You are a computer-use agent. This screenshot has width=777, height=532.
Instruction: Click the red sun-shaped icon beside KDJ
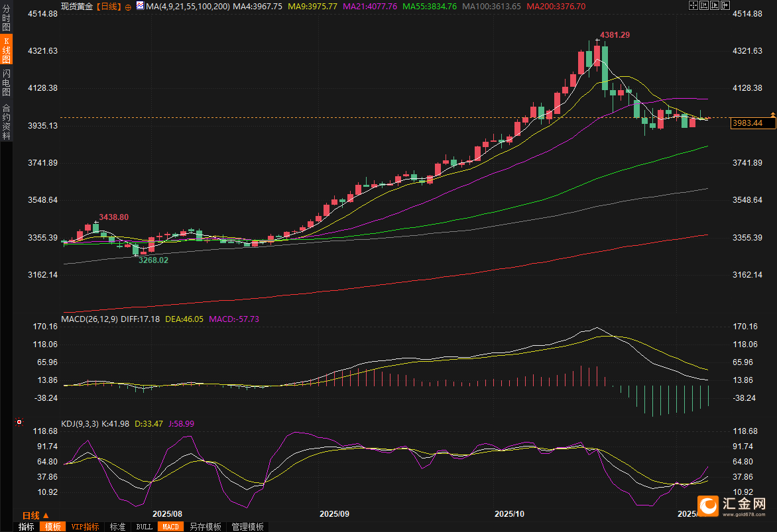point(19,422)
